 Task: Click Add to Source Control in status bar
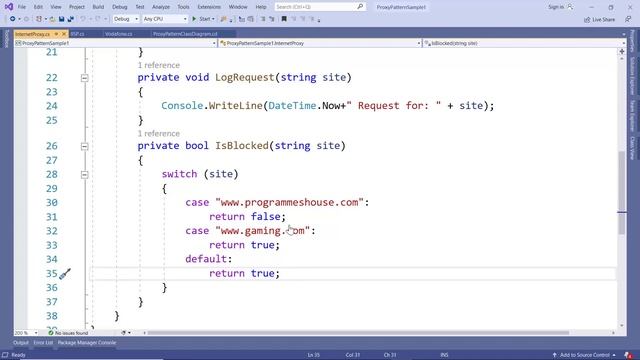pos(584,355)
